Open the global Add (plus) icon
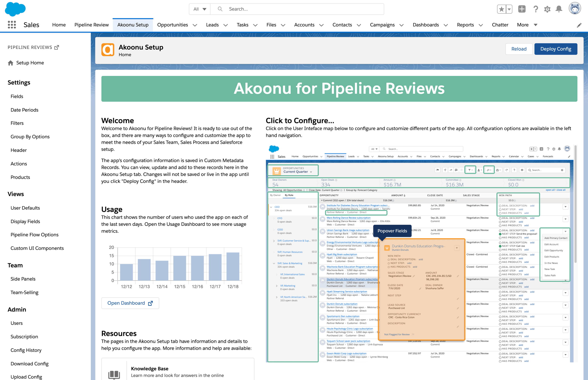588x380 pixels. click(x=522, y=9)
